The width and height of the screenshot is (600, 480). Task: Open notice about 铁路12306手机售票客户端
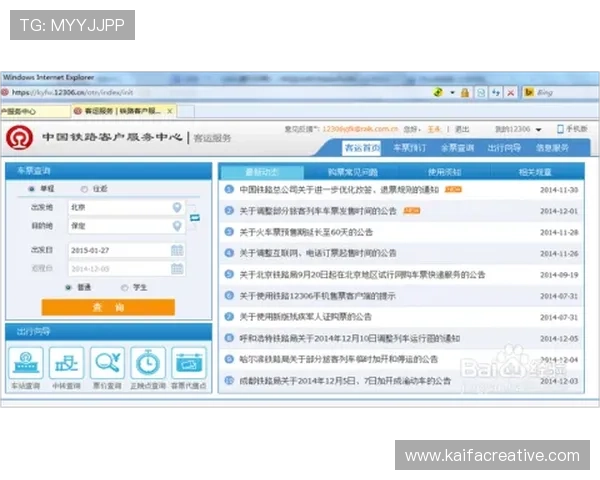tap(318, 296)
